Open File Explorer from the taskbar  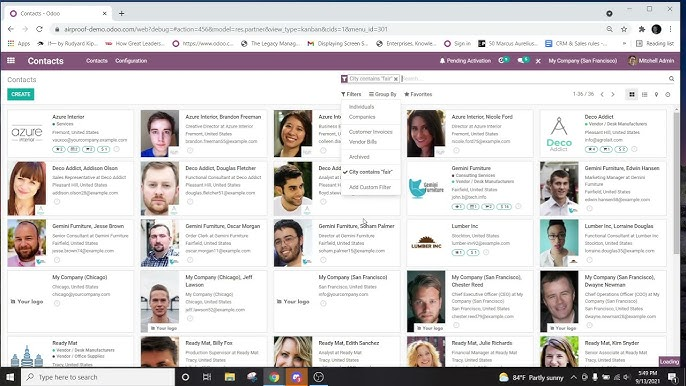pos(230,377)
